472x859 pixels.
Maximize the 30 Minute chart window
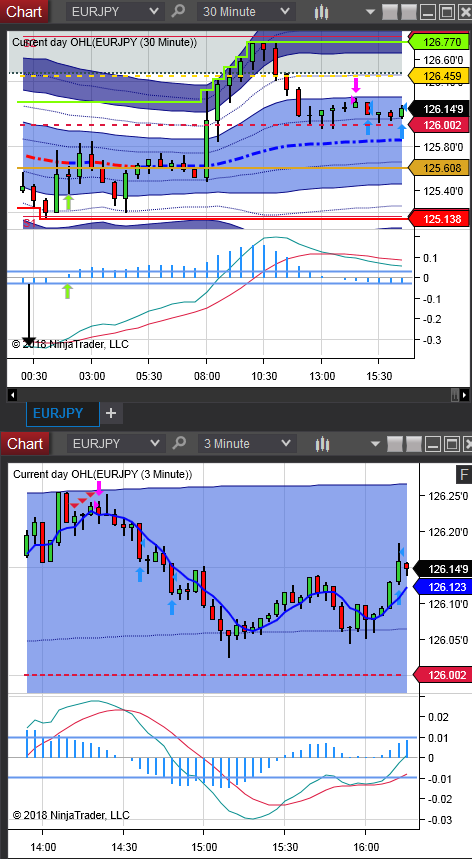click(x=447, y=12)
